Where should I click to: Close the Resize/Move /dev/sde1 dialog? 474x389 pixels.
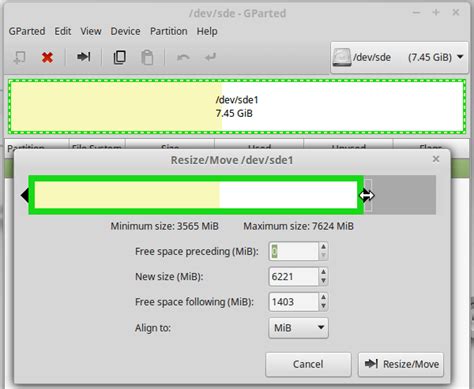coord(436,159)
